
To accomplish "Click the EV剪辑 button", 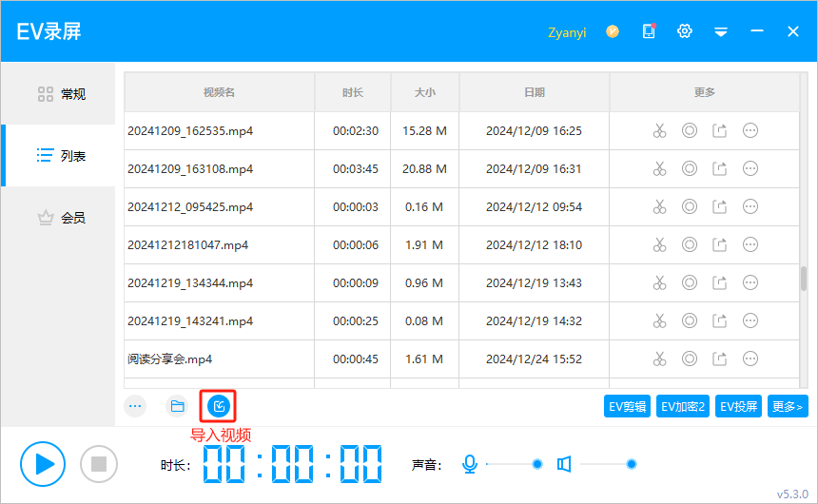I will (x=628, y=407).
